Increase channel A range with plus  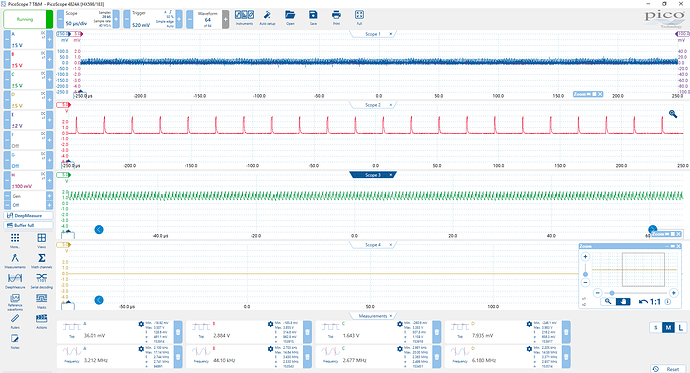[49, 40]
